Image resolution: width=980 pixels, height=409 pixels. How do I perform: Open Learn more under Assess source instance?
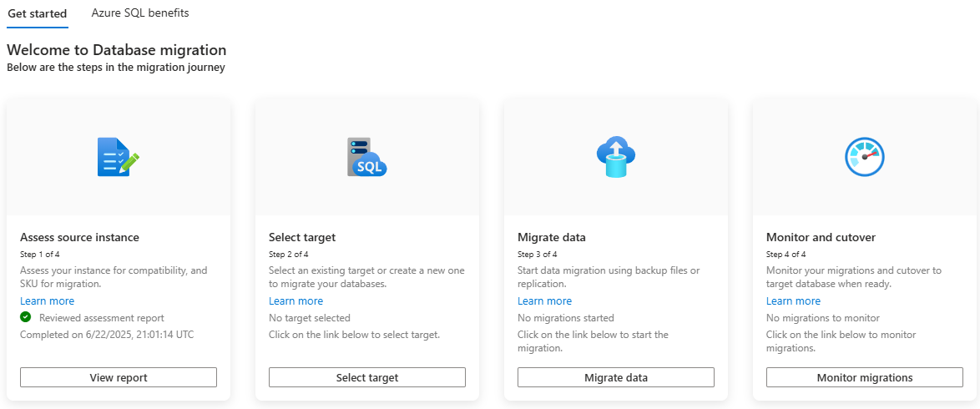click(x=47, y=301)
